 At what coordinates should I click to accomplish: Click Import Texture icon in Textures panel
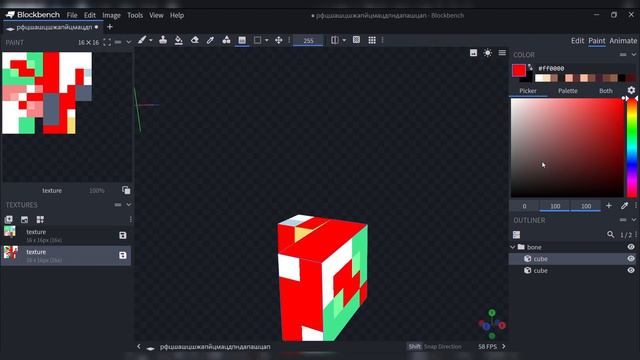click(x=24, y=220)
